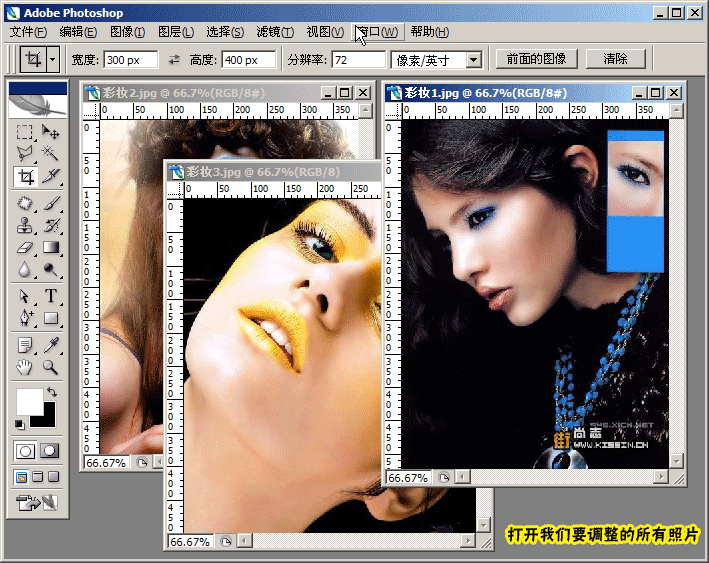Image resolution: width=709 pixels, height=563 pixels.
Task: Select the Type tool
Action: click(51, 296)
